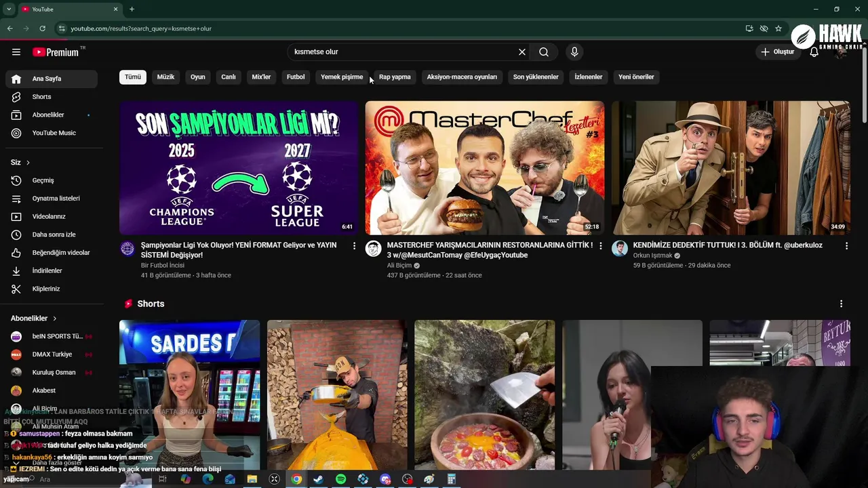
Task: Select the Futbol filter chip
Action: (x=296, y=77)
